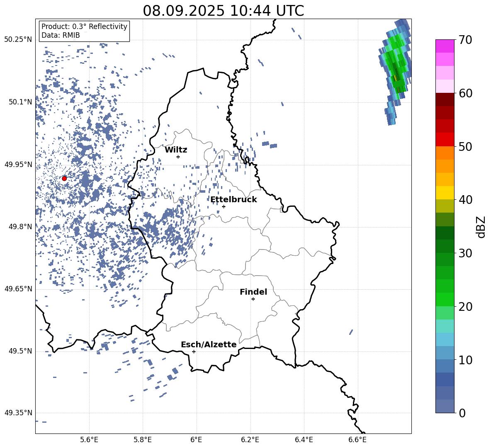Click the light blue swatch between 10 and 20
The width and height of the screenshot is (491, 448).
click(445, 339)
